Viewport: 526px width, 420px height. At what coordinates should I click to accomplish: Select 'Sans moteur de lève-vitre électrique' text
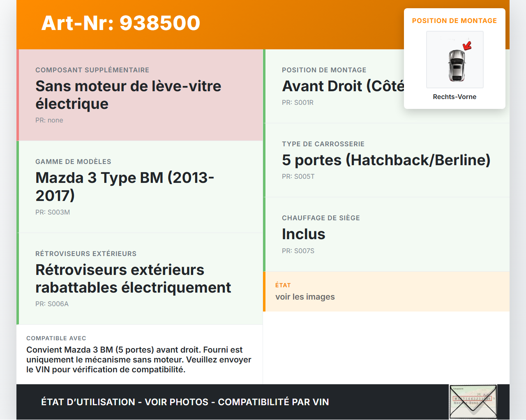click(x=128, y=95)
